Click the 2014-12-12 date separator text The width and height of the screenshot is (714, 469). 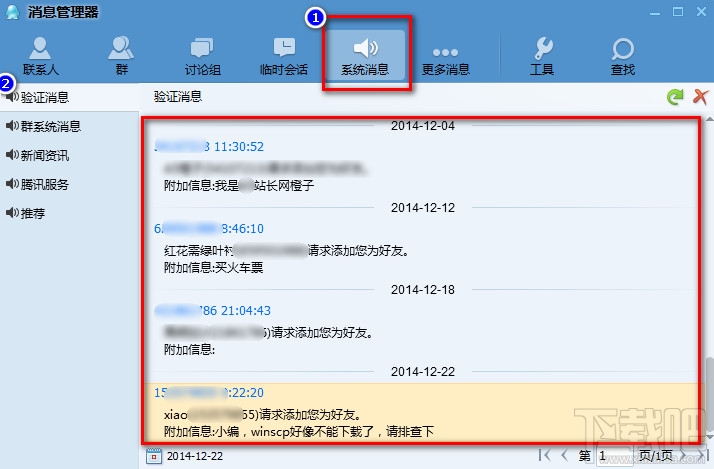click(423, 208)
